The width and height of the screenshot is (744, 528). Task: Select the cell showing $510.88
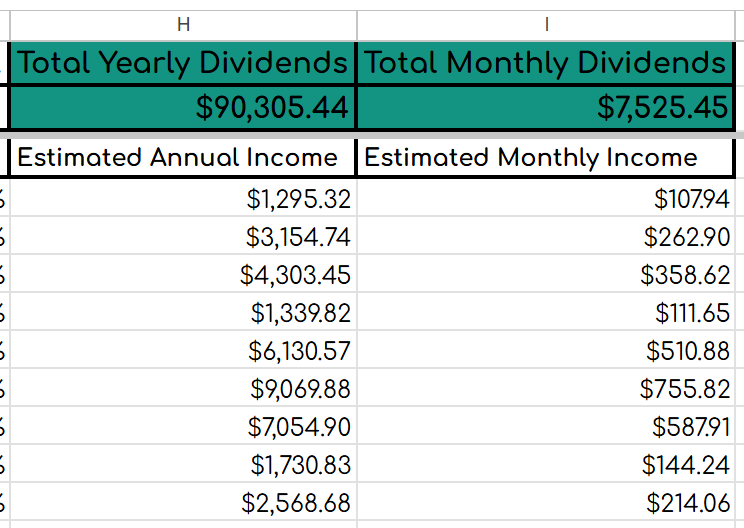point(546,350)
